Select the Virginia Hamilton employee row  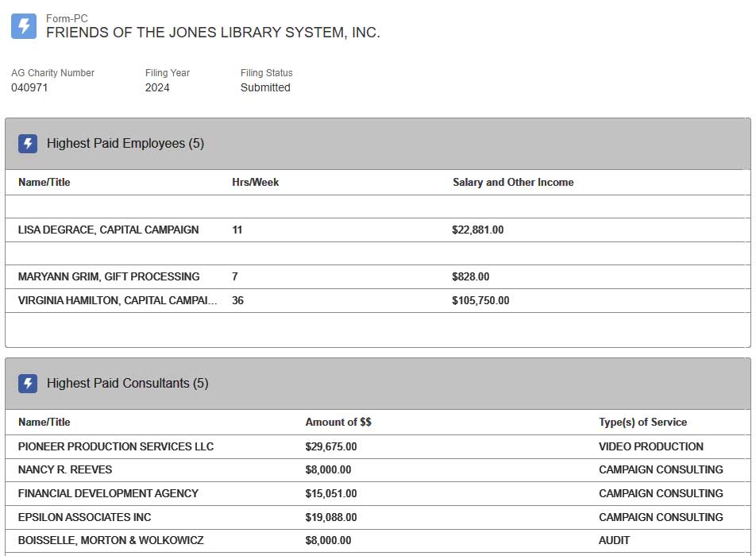pos(117,301)
